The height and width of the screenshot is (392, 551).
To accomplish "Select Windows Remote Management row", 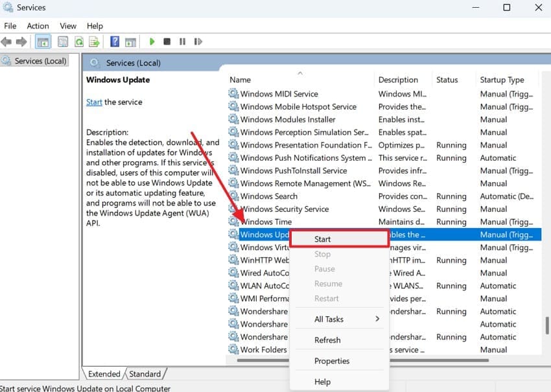I will (x=384, y=183).
